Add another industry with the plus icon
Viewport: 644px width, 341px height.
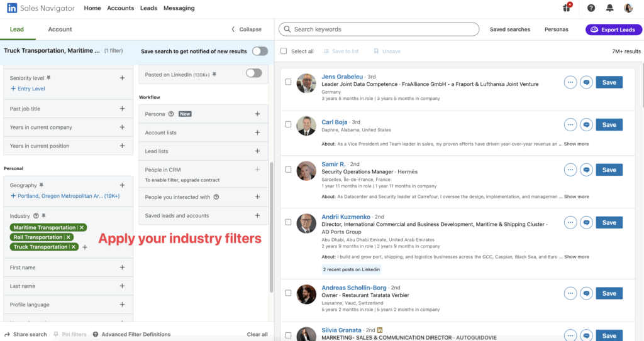85,247
